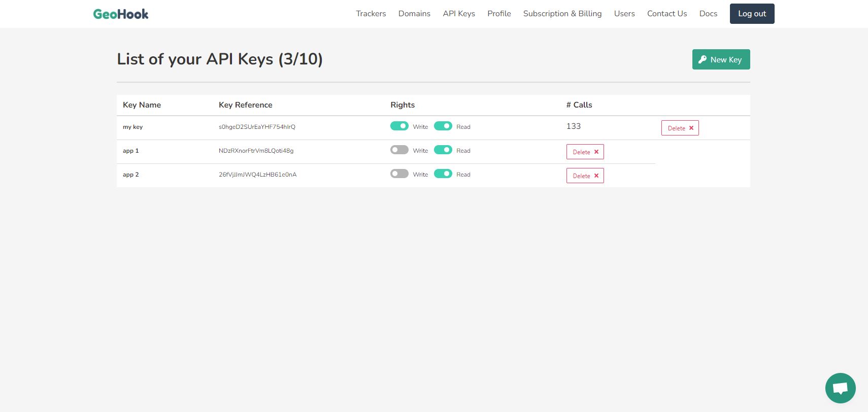868x412 pixels.
Task: Click the key name my key
Action: (x=133, y=127)
